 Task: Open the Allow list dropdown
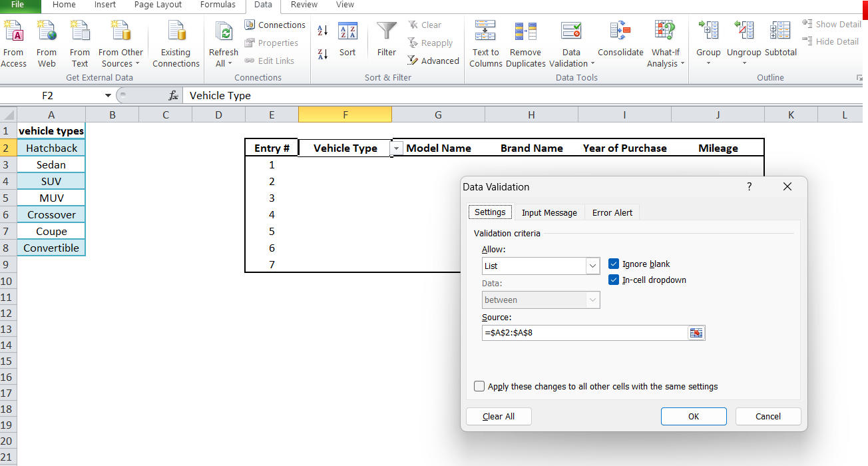(592, 266)
